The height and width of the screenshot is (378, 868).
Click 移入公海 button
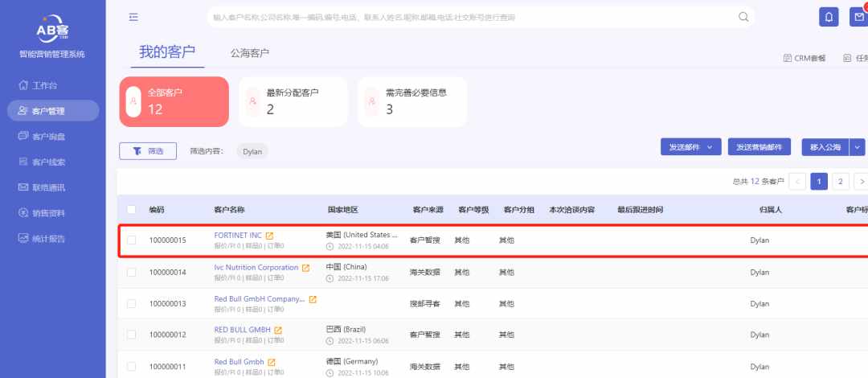click(x=825, y=147)
